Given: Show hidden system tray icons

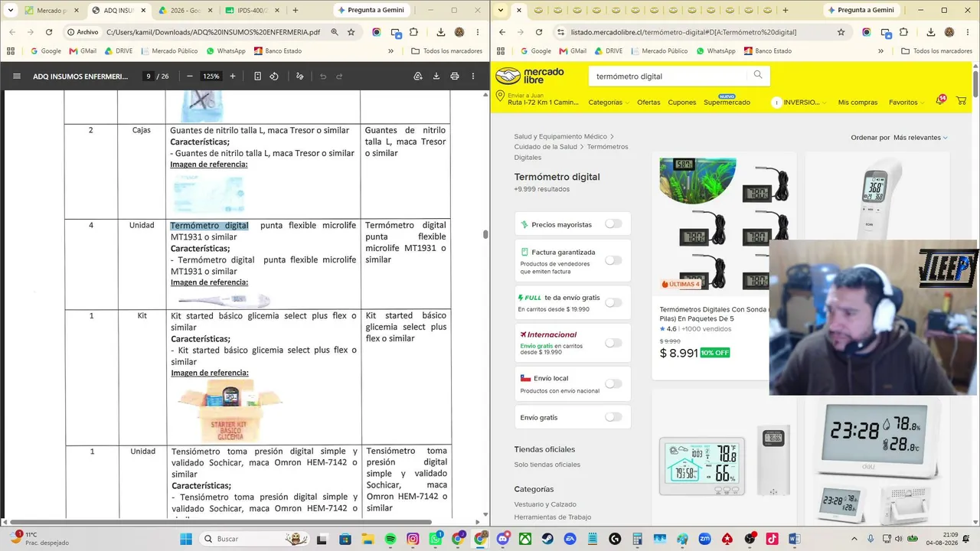Looking at the screenshot, I should [x=854, y=539].
